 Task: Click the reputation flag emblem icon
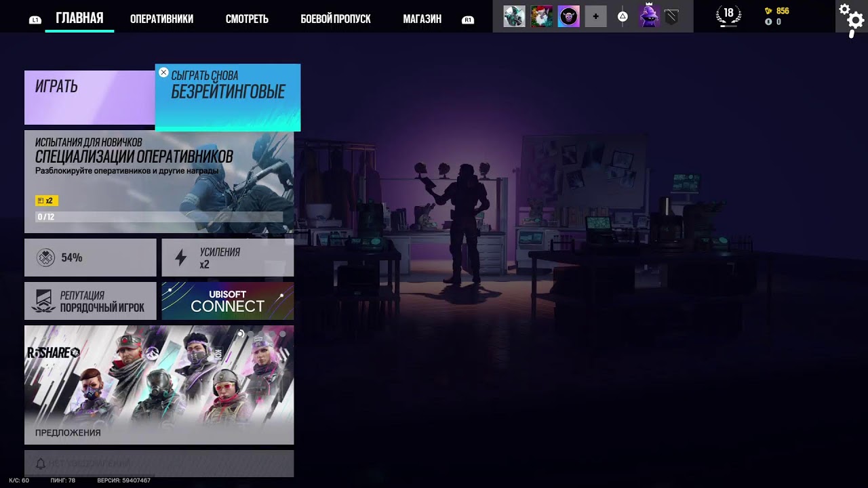point(44,301)
